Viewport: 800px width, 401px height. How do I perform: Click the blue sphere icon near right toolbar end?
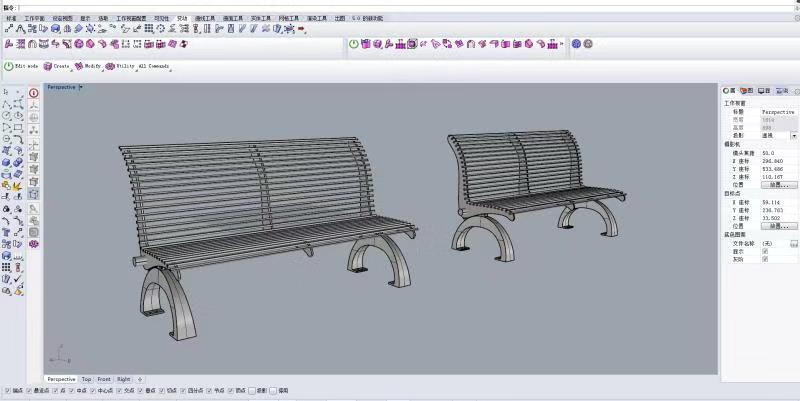[576, 44]
